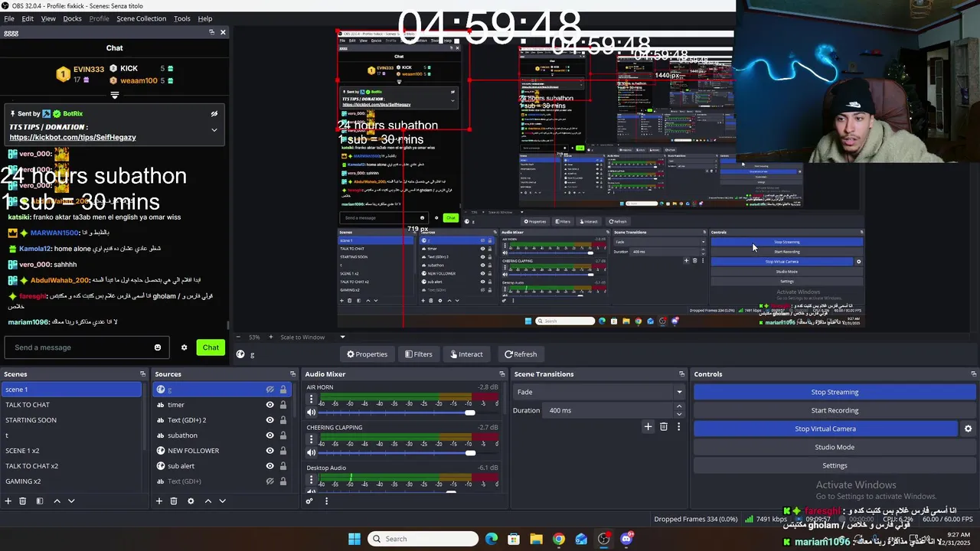
Task: Open preview scale dropdown arrow
Action: pyautogui.click(x=342, y=337)
